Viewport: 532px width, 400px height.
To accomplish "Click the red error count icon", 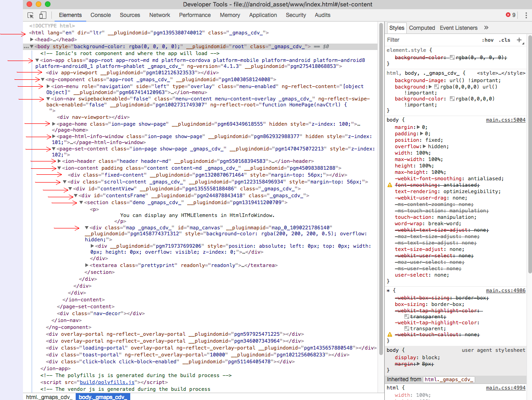I will tap(508, 15).
